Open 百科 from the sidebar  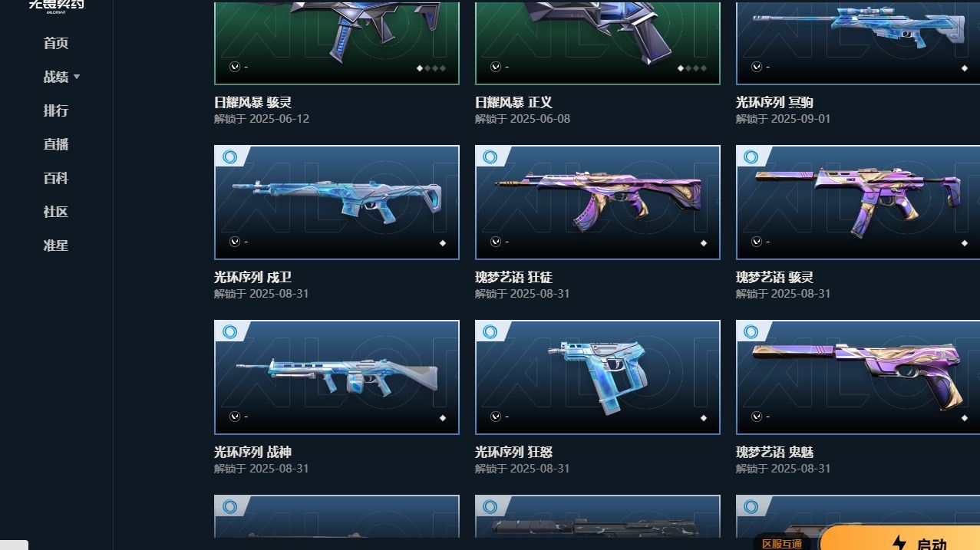56,178
